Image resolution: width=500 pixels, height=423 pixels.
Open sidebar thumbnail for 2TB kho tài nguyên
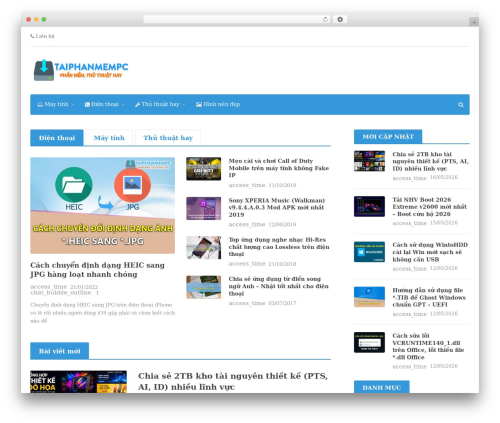369,161
